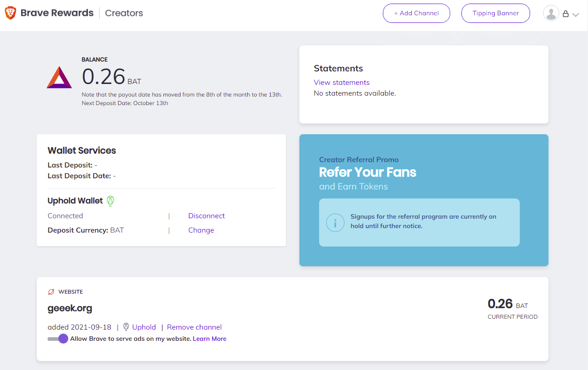Click the Brave Rewards title text
This screenshot has width=588, height=370.
57,13
